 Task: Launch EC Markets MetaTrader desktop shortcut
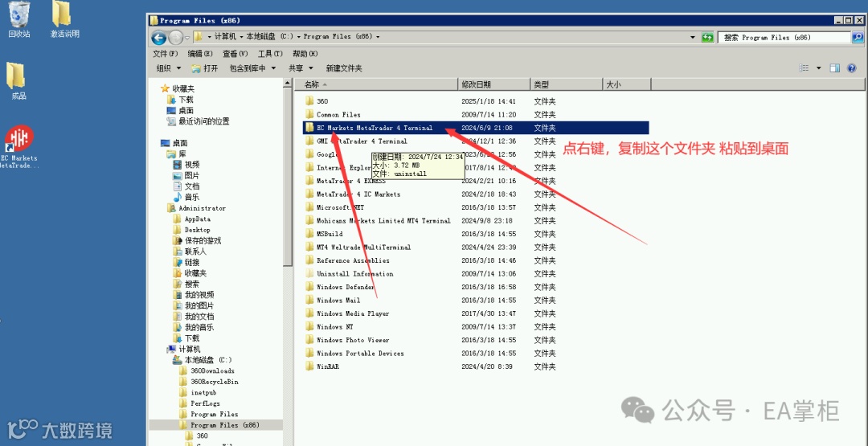tap(19, 146)
